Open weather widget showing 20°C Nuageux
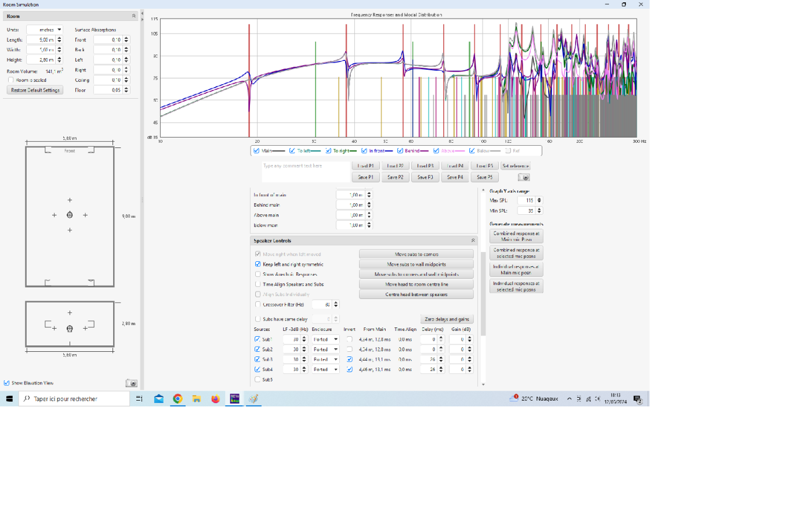The height and width of the screenshot is (508, 812). pyautogui.click(x=534, y=399)
